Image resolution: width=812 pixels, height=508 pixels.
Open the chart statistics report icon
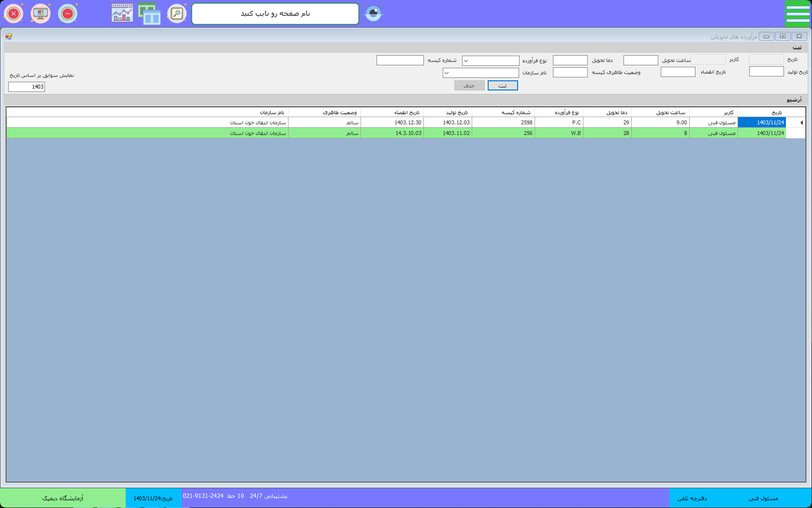pos(122,14)
